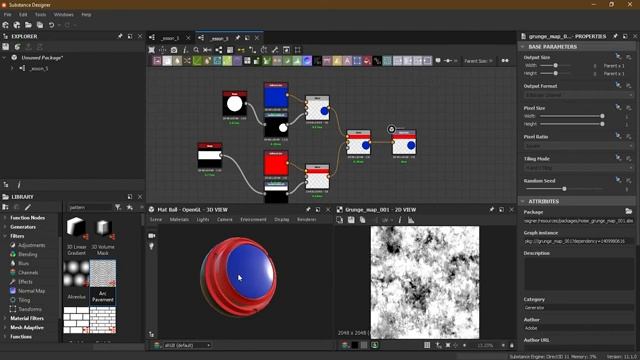Click the new package icon in the main toolbar

coord(6,25)
